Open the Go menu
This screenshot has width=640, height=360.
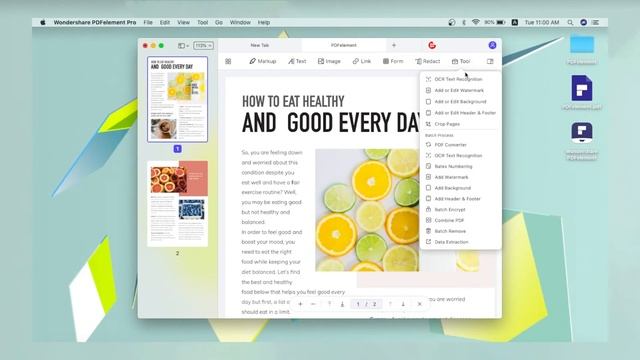pyautogui.click(x=219, y=22)
